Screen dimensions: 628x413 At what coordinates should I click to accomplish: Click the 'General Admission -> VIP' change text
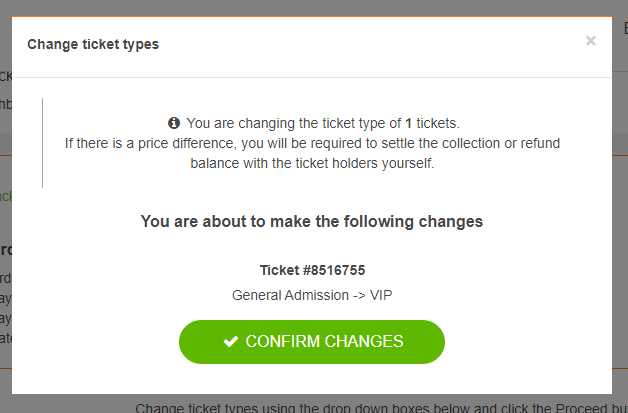coord(311,296)
